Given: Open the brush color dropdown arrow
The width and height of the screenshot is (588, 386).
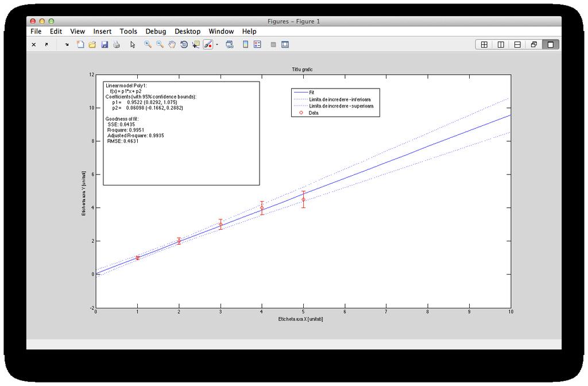Looking at the screenshot, I should click(216, 45).
